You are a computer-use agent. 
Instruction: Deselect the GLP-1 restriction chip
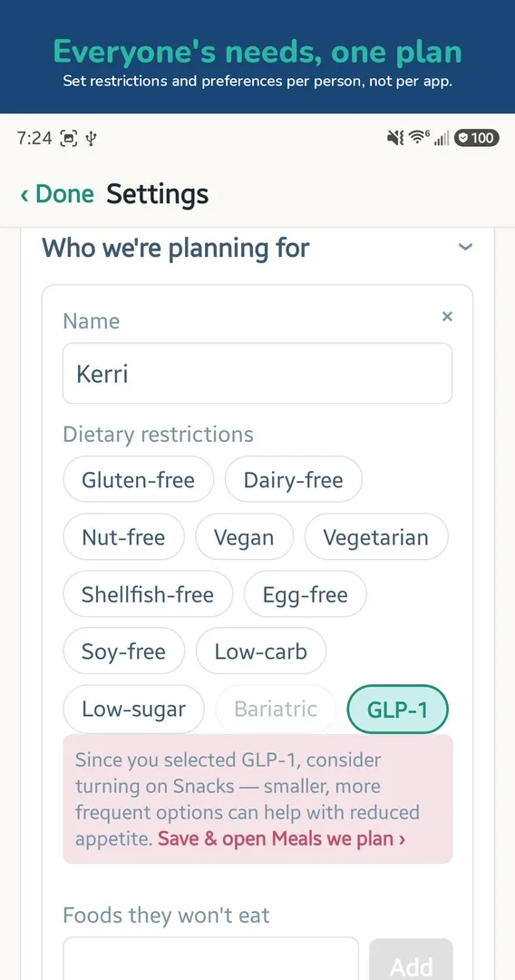pyautogui.click(x=398, y=710)
